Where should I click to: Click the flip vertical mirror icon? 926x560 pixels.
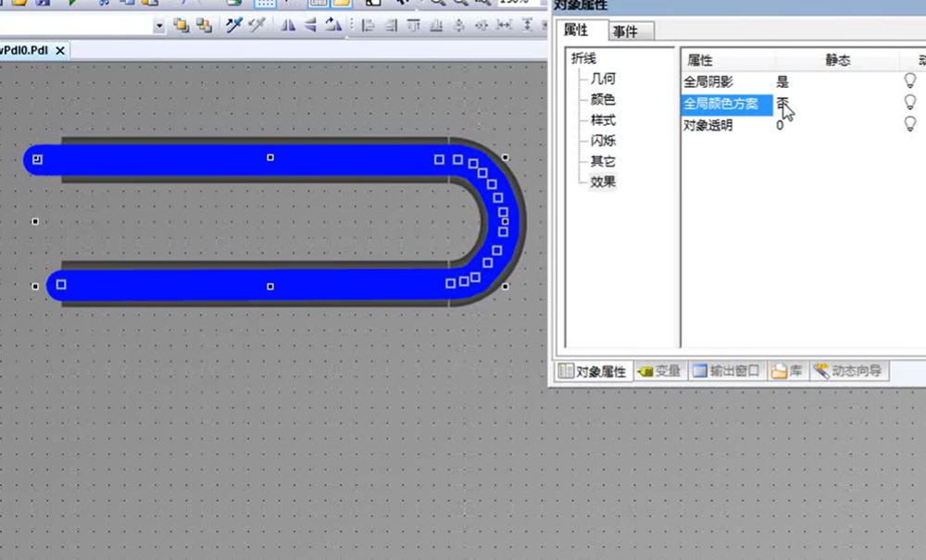click(x=311, y=26)
